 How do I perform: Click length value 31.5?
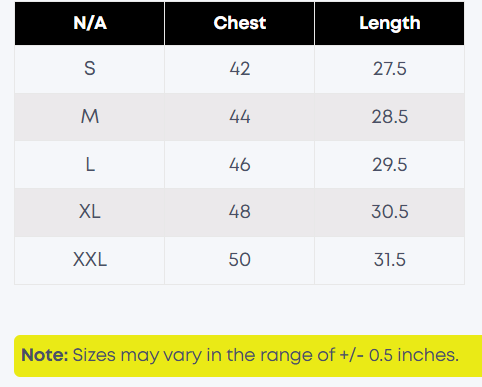[389, 260]
